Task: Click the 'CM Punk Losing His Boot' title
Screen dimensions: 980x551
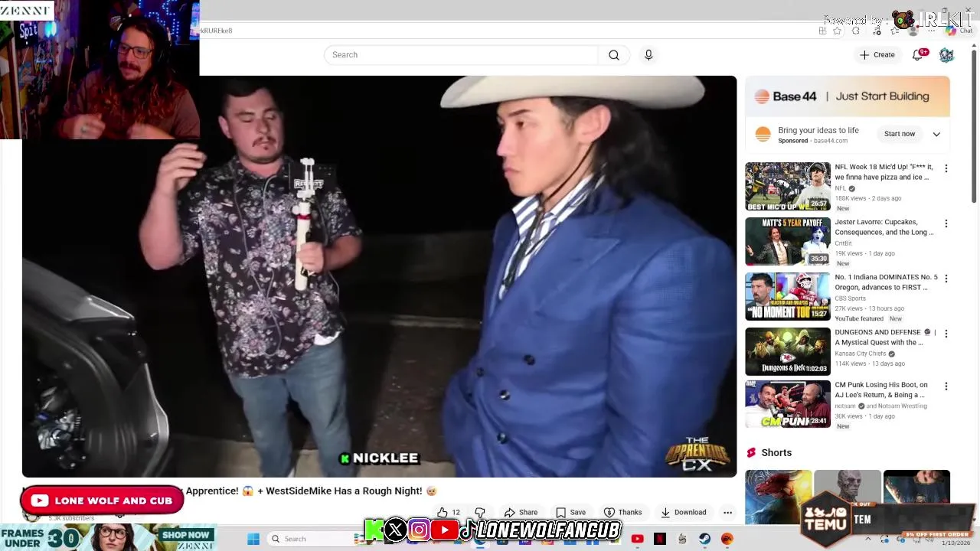Action: (x=880, y=390)
